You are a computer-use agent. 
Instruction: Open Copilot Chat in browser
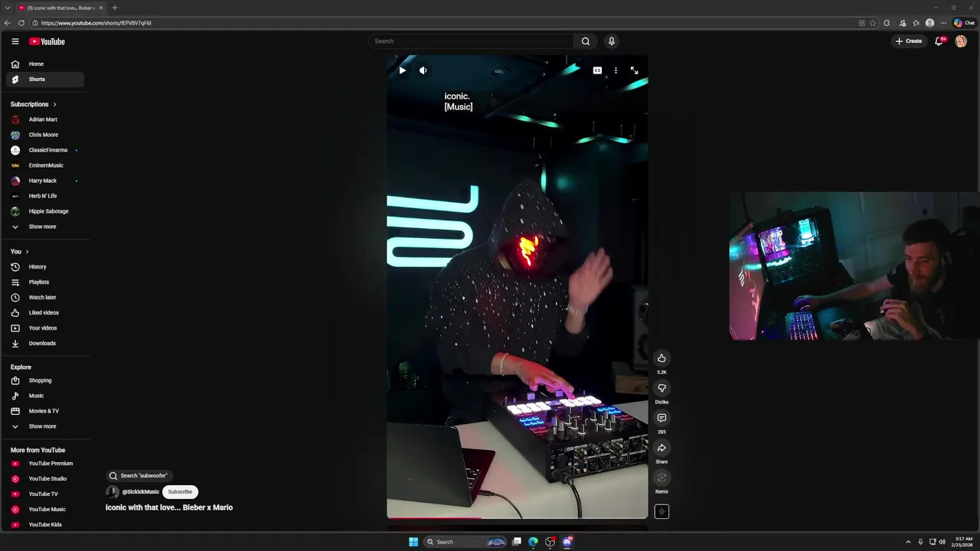[964, 23]
